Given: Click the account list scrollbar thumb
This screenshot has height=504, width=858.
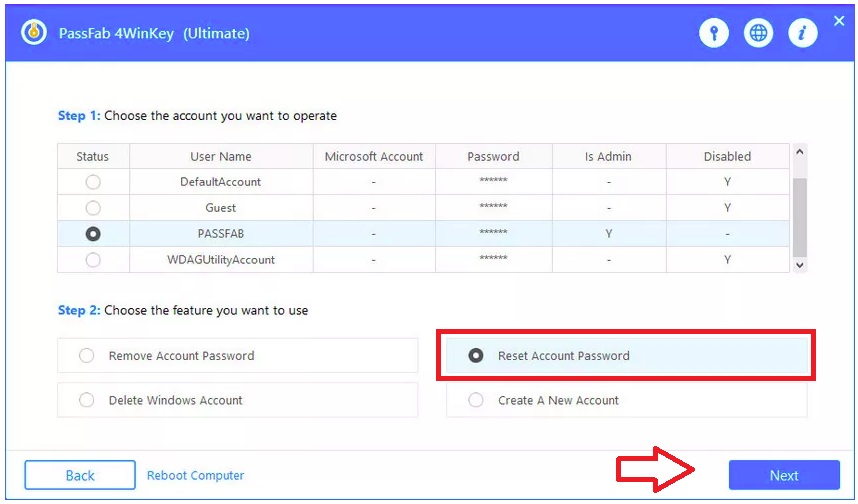Looking at the screenshot, I should tap(799, 217).
